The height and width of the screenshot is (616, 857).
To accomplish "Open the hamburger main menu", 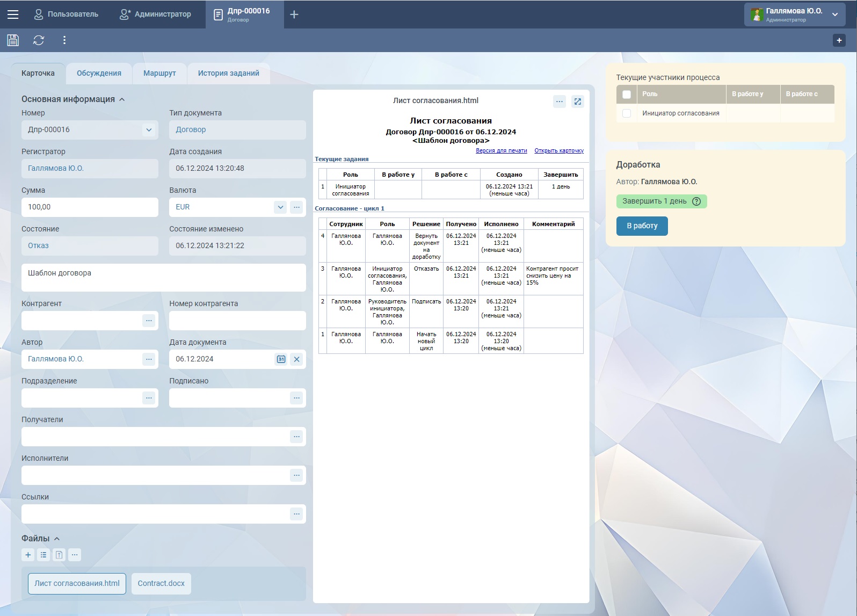I will tap(13, 15).
